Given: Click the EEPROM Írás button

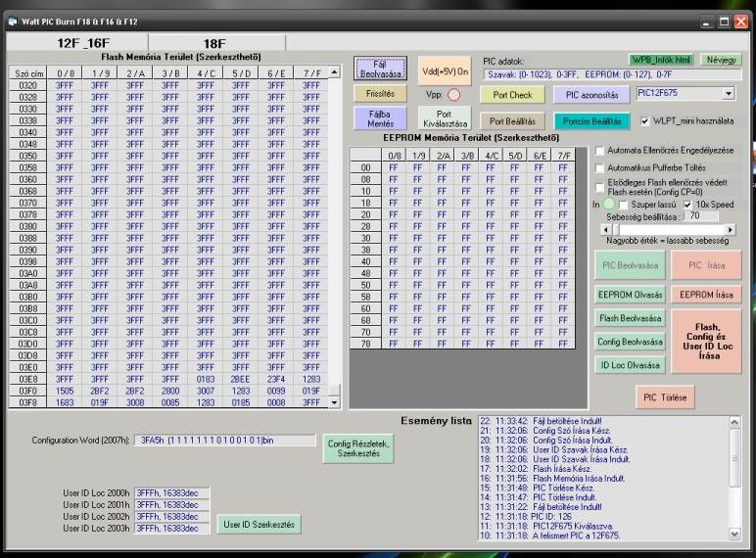Looking at the screenshot, I should coord(706,295).
